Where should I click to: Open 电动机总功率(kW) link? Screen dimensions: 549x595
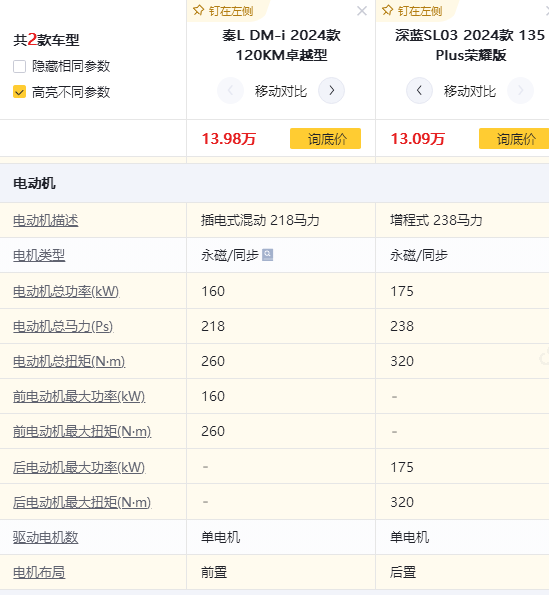point(66,291)
